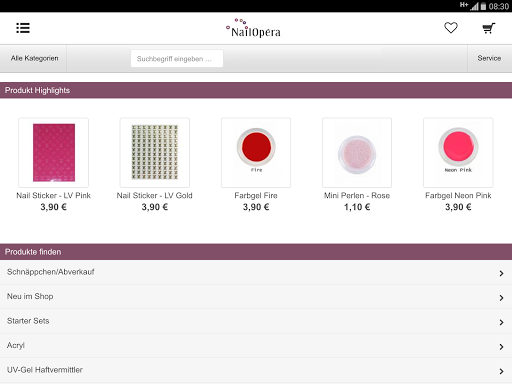Expand Neu im Shop chevron arrow
Screen dimensions: 512x384
tap(501, 298)
